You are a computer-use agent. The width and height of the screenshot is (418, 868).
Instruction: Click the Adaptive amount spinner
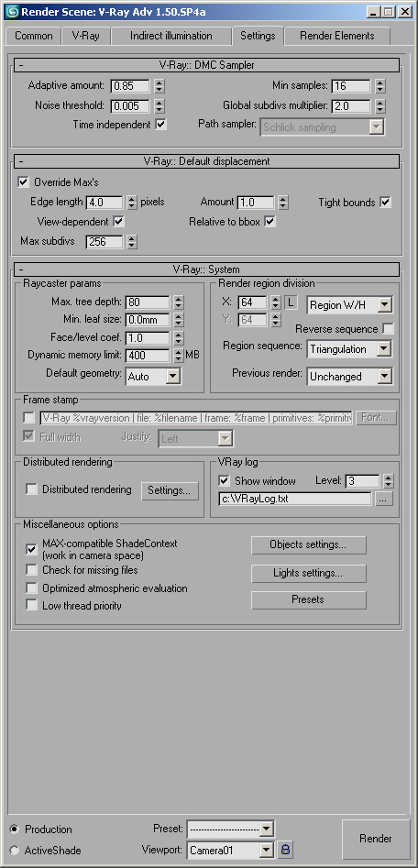(159, 86)
